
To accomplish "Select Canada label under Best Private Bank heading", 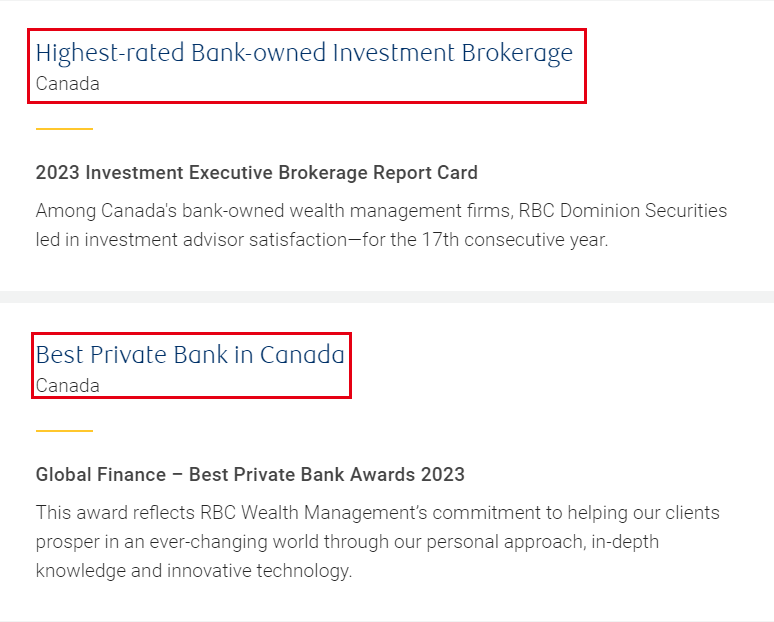I will tap(68, 386).
